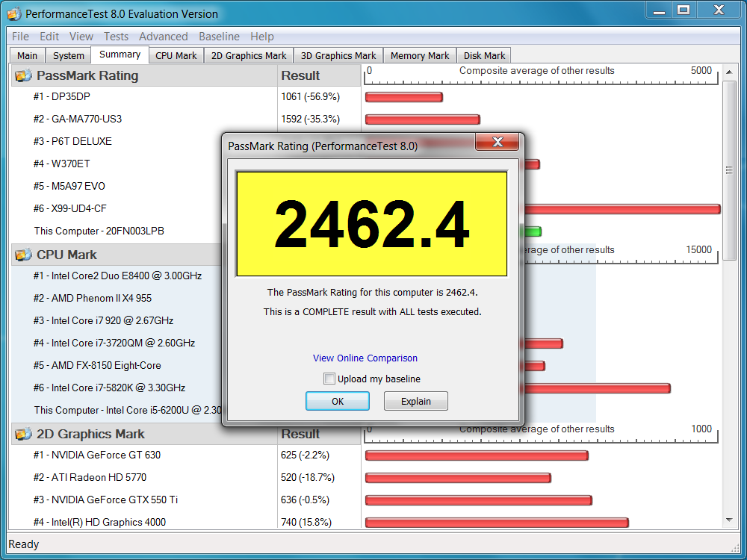Open the 2D Graphics Mark tab

tap(249, 56)
